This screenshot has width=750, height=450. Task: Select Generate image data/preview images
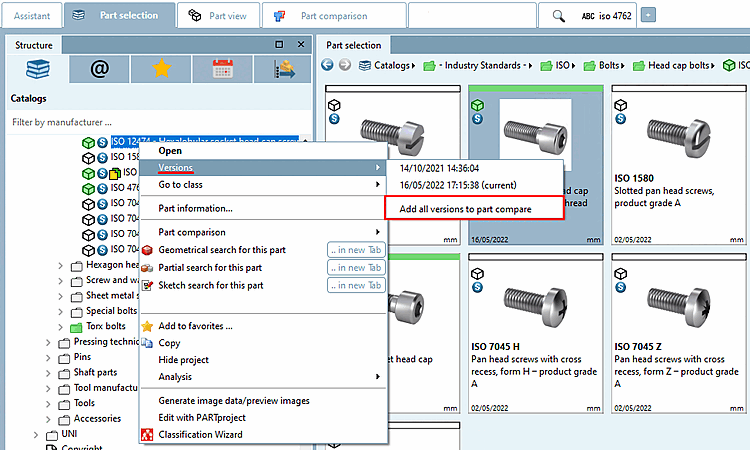[234, 401]
